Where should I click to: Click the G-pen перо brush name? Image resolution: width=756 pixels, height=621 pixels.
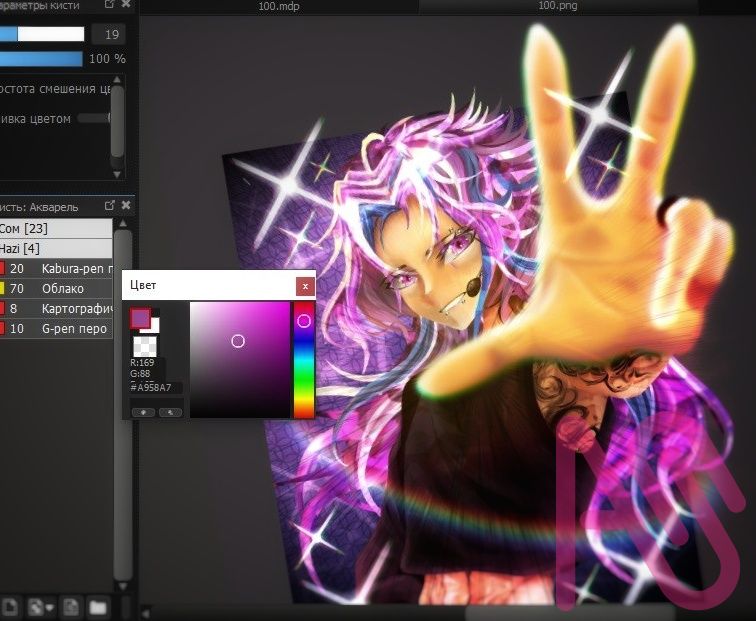(x=74, y=329)
